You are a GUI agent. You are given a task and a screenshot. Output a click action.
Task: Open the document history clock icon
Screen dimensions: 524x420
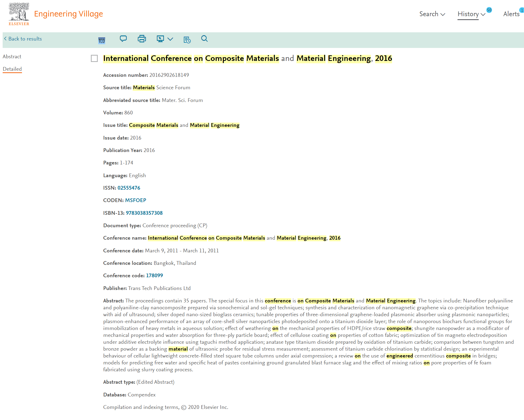(x=187, y=40)
